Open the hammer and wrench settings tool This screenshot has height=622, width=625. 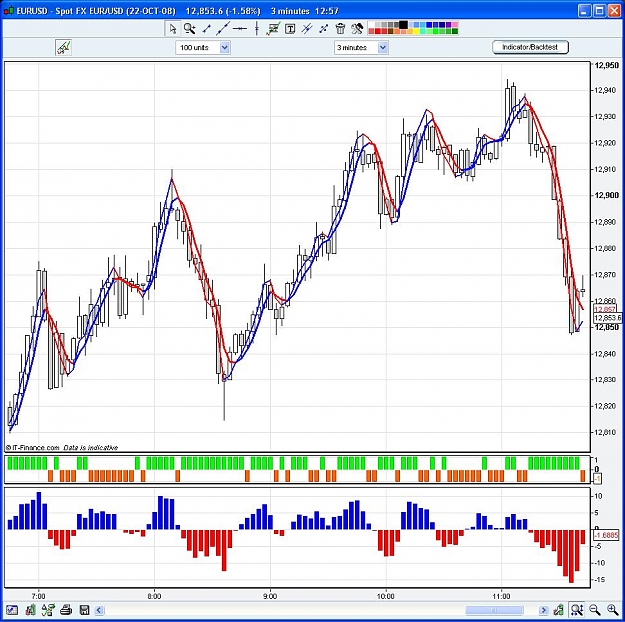pos(357,29)
